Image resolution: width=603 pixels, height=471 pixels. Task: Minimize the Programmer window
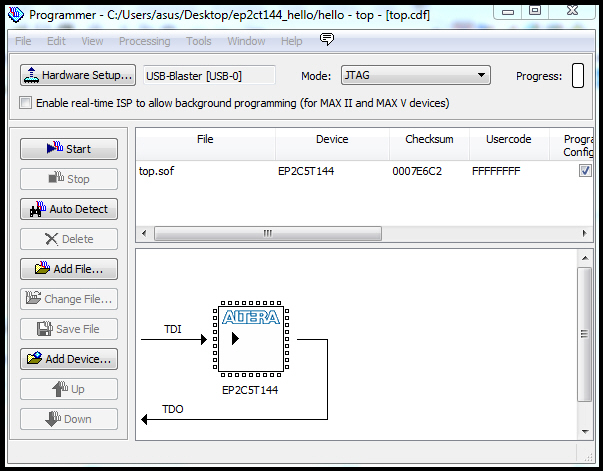(508, 12)
